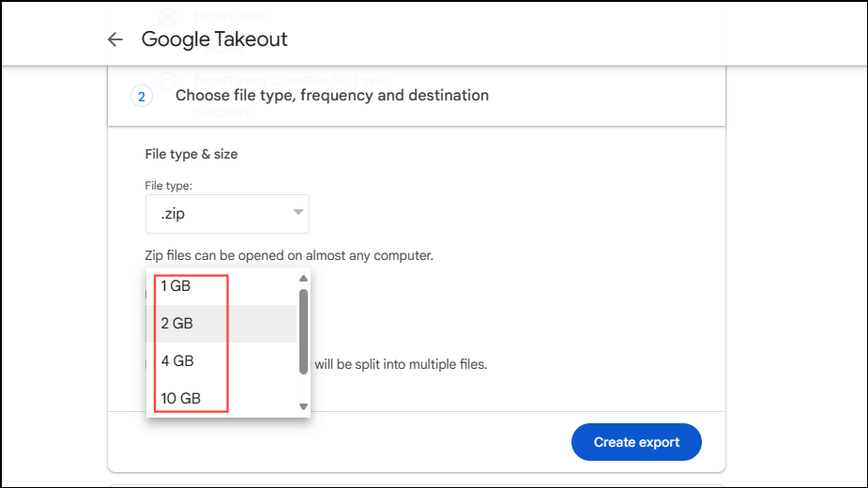
Task: Select 10 GB from the size list
Action: [x=180, y=399]
